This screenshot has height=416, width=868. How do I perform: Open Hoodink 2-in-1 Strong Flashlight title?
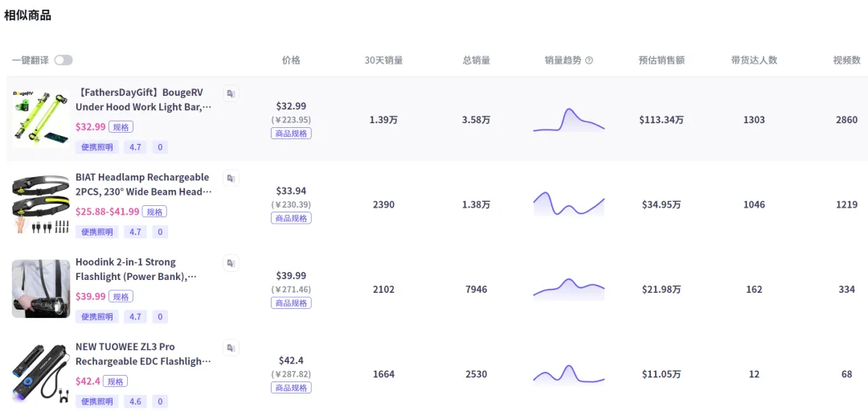137,270
